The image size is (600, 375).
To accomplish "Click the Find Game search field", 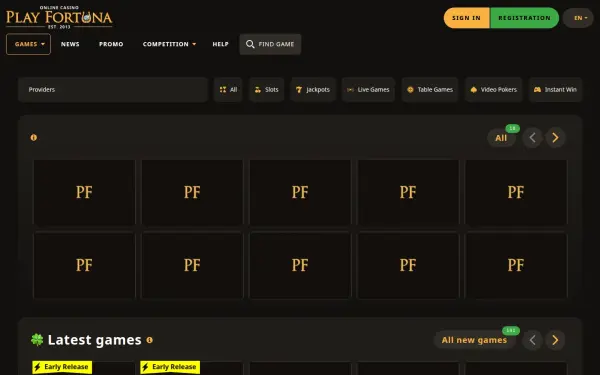I will [x=270, y=44].
